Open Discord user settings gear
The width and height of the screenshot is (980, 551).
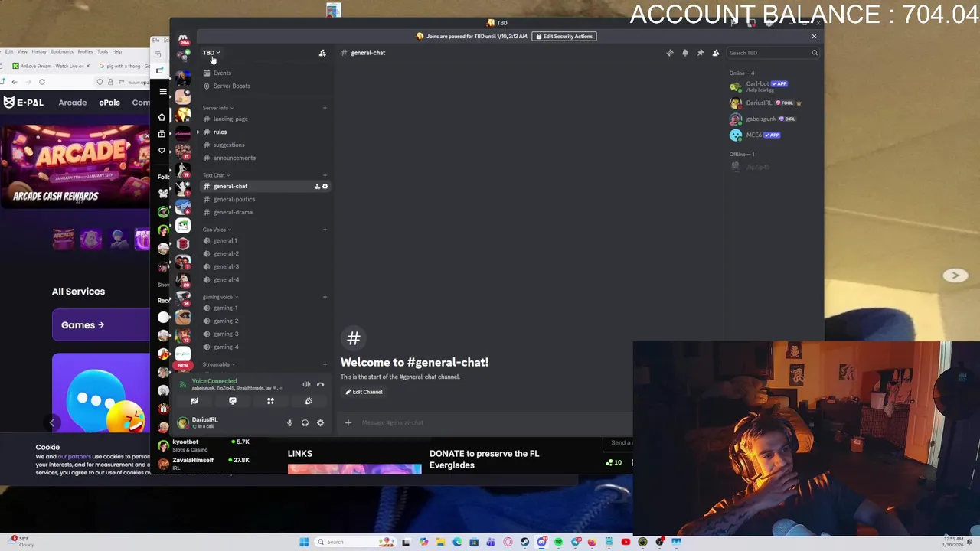tap(320, 422)
